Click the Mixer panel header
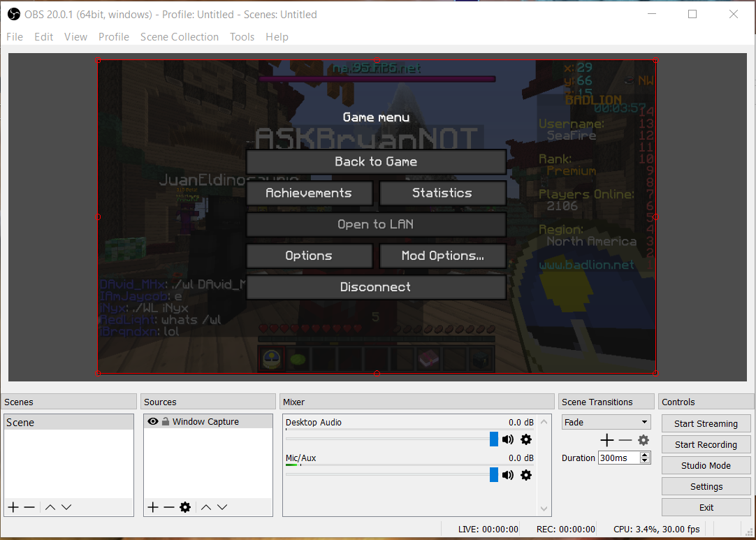Image resolution: width=756 pixels, height=540 pixels. click(x=417, y=402)
